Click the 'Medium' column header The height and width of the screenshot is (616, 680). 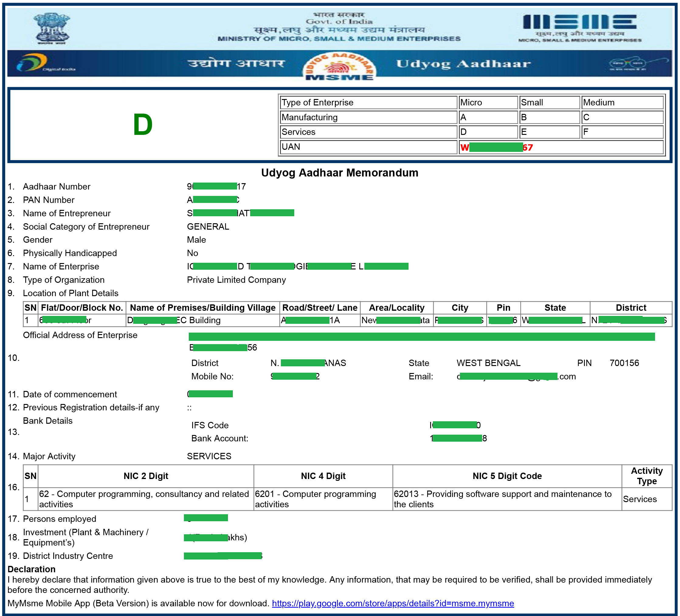[622, 102]
